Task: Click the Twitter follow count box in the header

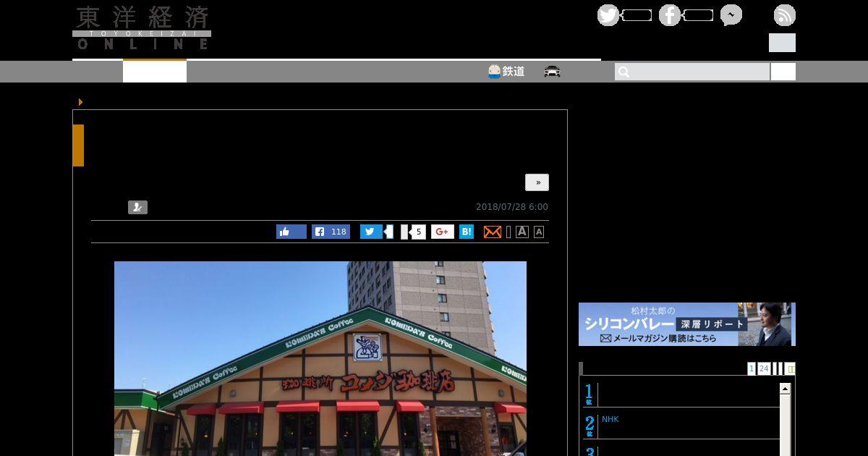Action: pos(637,15)
